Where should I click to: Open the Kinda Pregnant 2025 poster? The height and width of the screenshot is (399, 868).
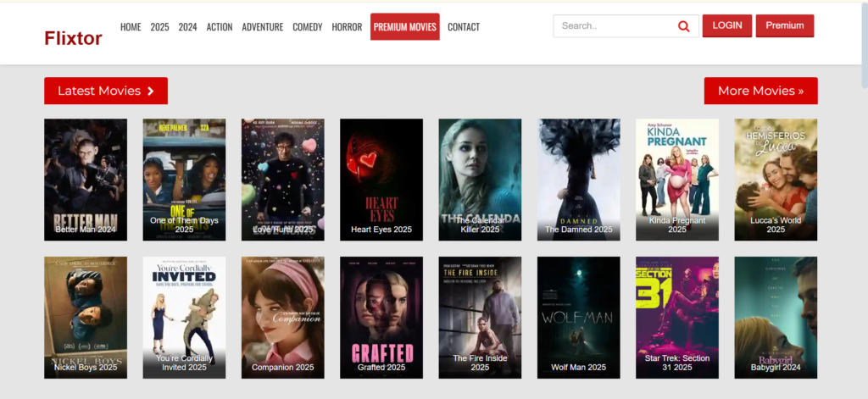[677, 180]
